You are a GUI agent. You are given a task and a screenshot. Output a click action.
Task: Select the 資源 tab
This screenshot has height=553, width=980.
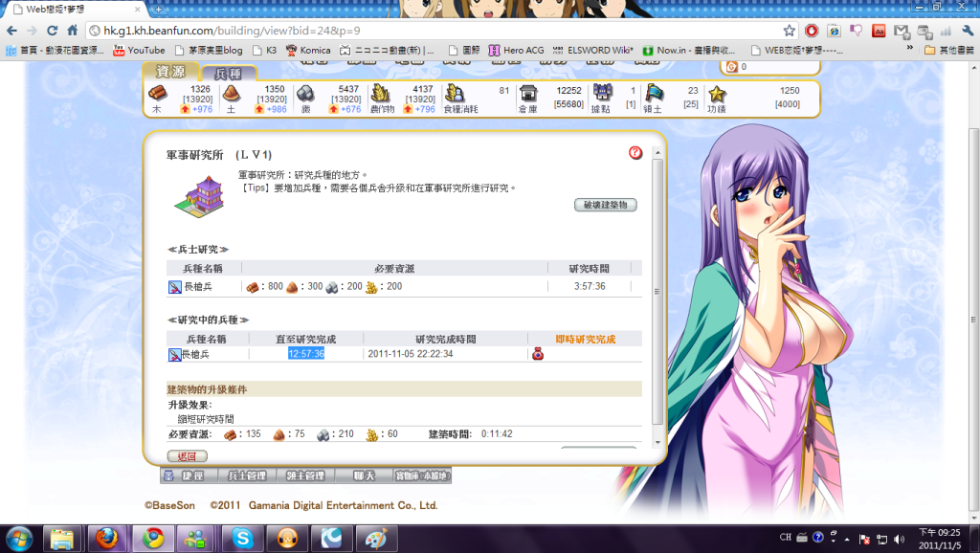click(170, 72)
